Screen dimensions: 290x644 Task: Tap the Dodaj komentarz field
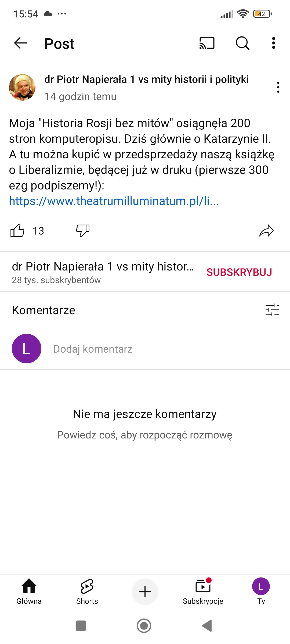[x=93, y=349]
